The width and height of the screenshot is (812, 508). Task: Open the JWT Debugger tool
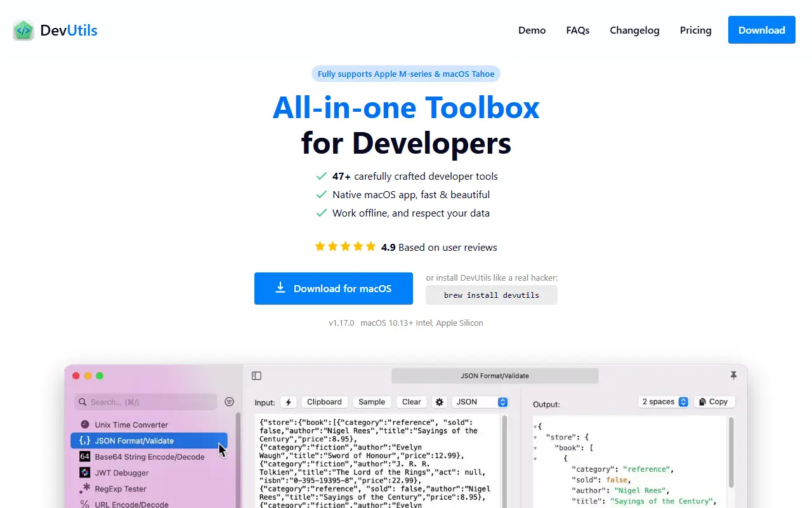(122, 472)
